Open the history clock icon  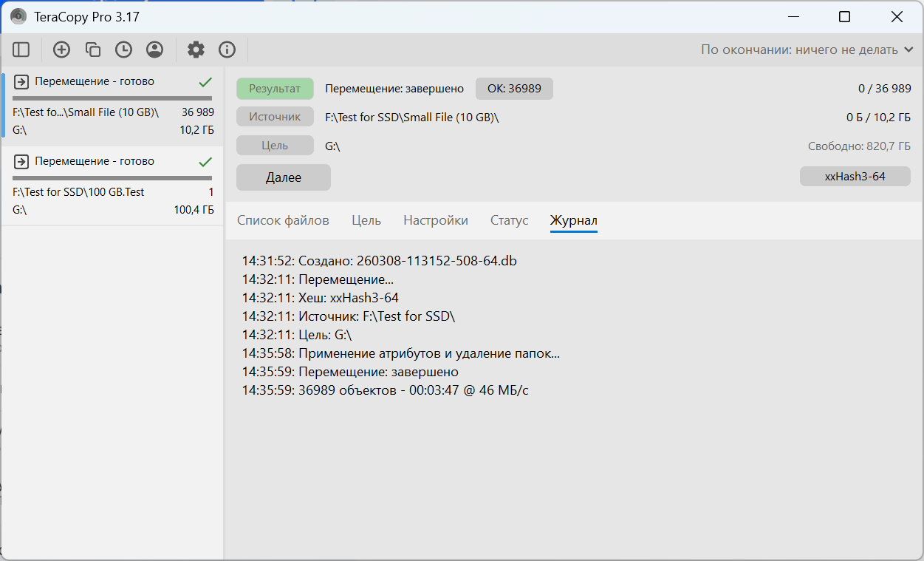click(x=123, y=50)
